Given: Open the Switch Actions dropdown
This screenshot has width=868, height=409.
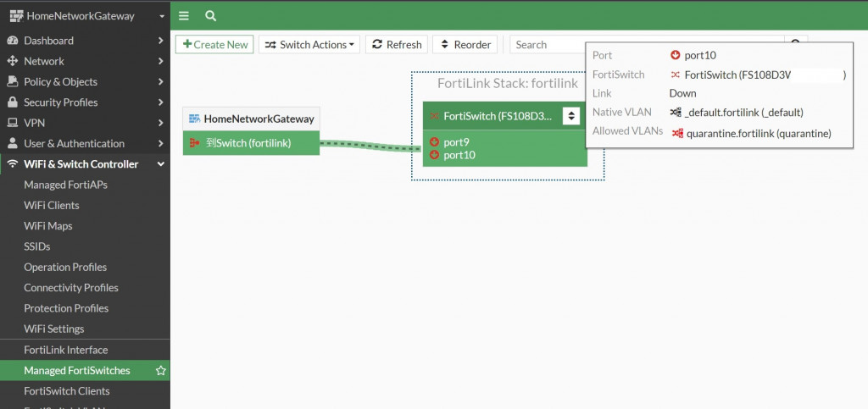Looking at the screenshot, I should pos(309,45).
